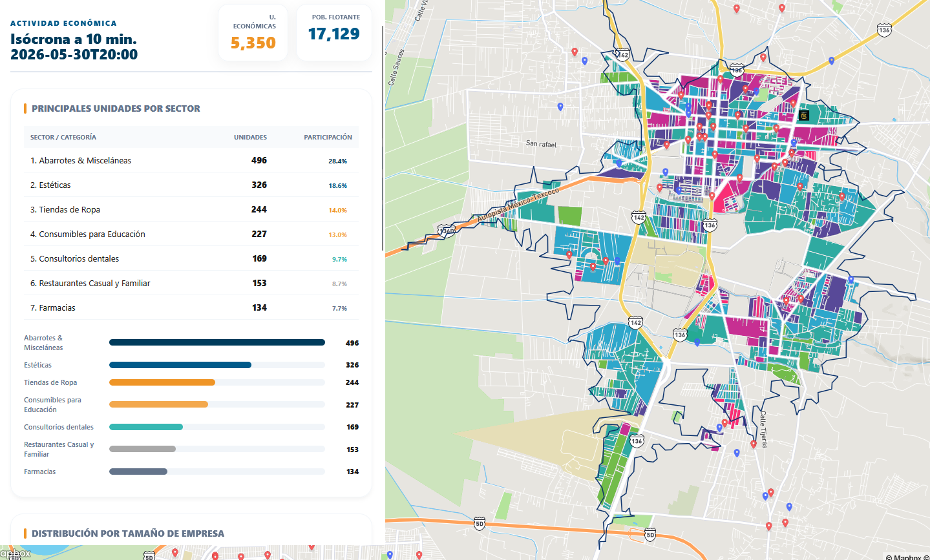Click the 'Tiendas de Ropa' chart label
This screenshot has width=930, height=560.
[x=50, y=382]
